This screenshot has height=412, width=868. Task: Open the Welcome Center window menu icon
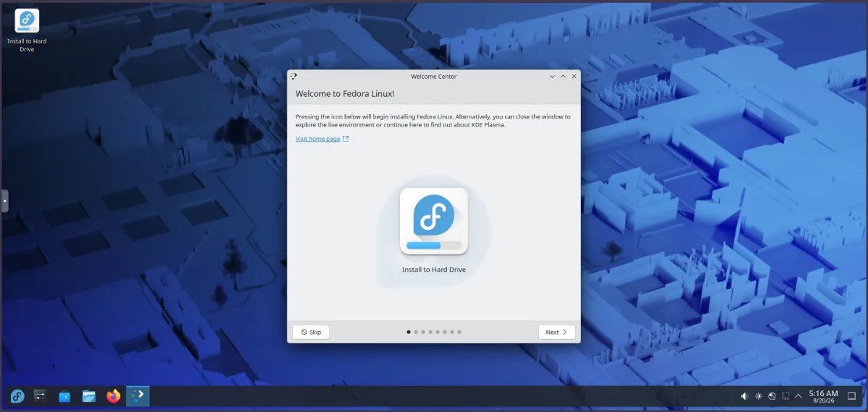point(294,76)
